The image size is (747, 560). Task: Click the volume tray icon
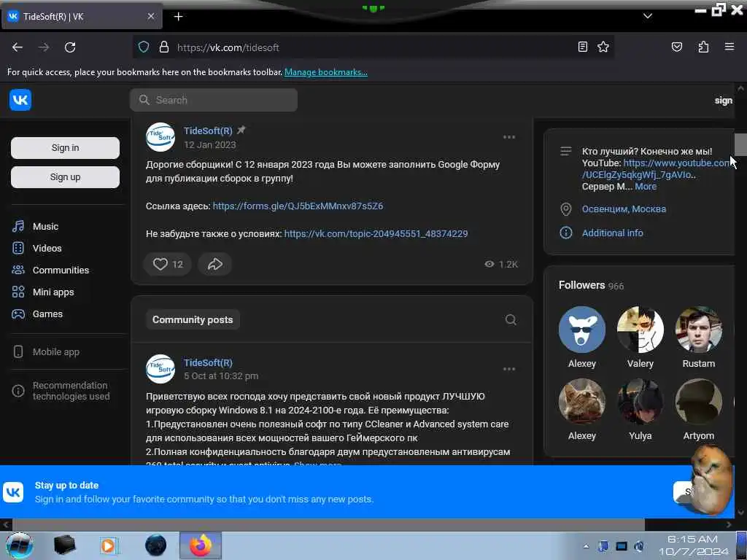click(639, 546)
